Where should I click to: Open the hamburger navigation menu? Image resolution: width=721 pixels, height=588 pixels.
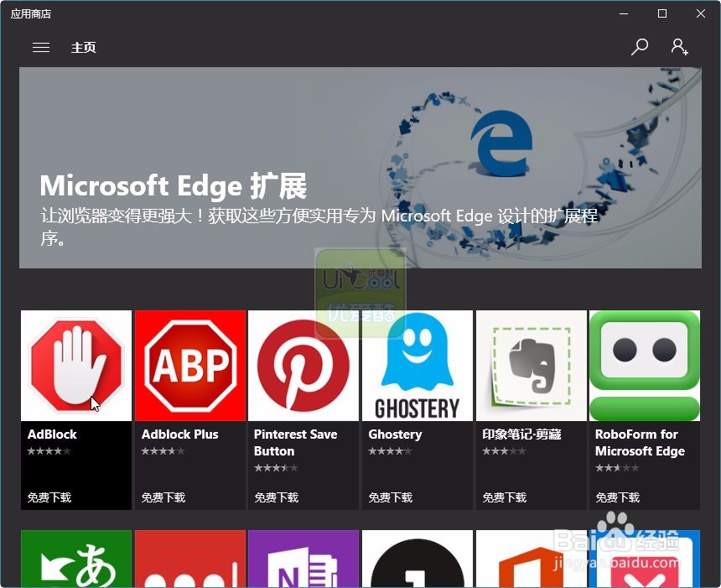pyautogui.click(x=41, y=47)
